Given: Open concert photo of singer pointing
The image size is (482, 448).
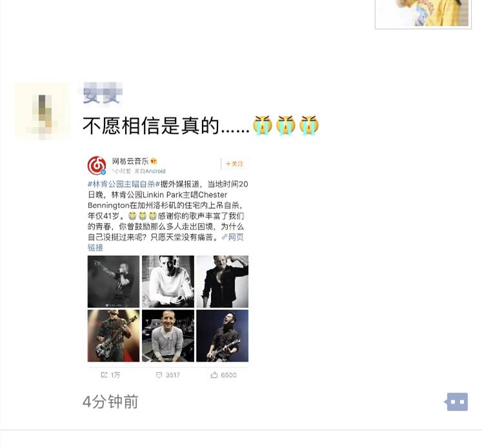Looking at the screenshot, I should pyautogui.click(x=114, y=282).
